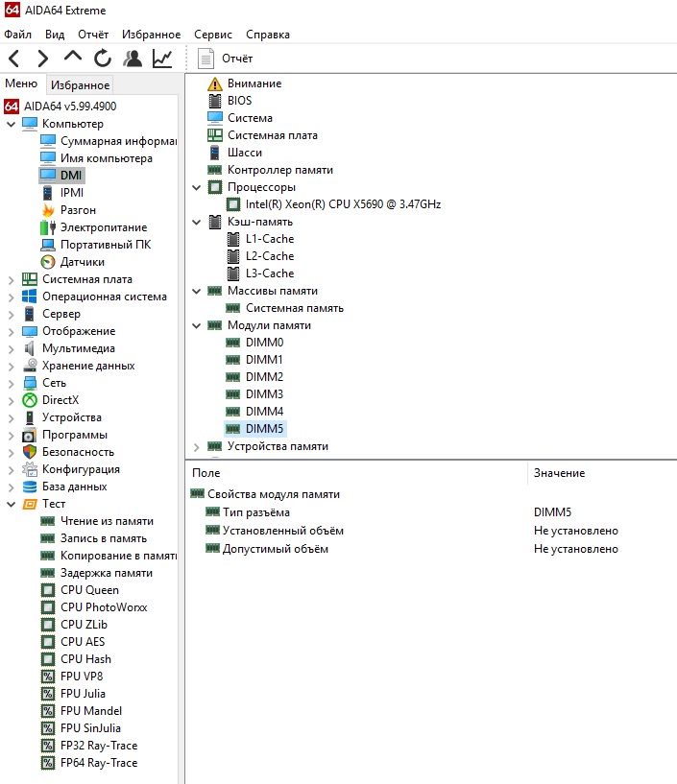Click the Windows logo icon for Операционная система
677x784 pixels.
click(30, 297)
